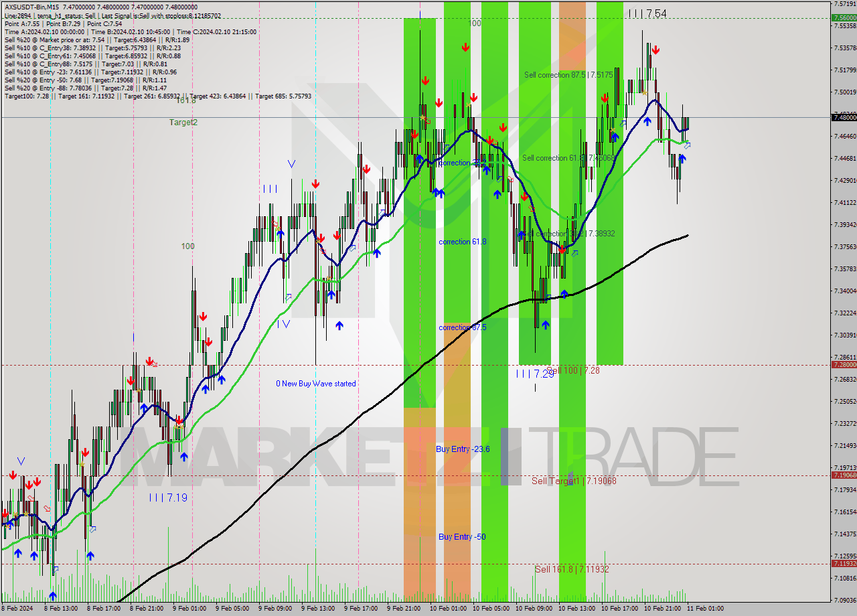Click the 'I I I 7.54' wave label
857x616 pixels.
(x=647, y=13)
